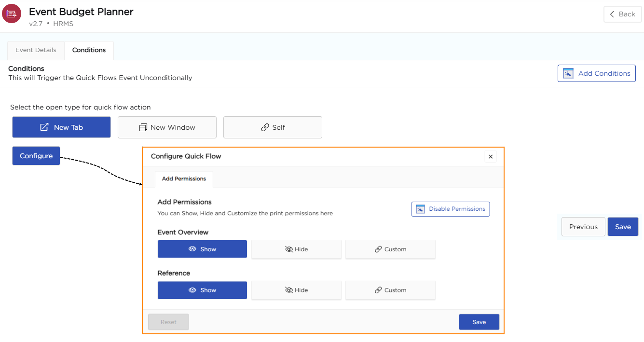
Task: Switch to the Event Details tab
Action: pyautogui.click(x=36, y=50)
